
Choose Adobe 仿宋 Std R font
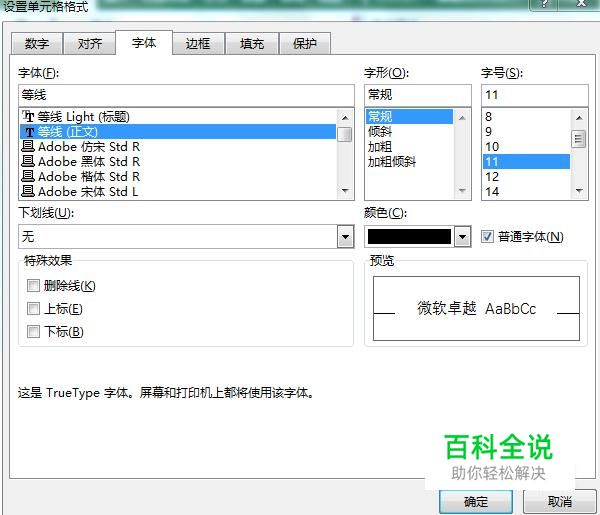point(178,147)
